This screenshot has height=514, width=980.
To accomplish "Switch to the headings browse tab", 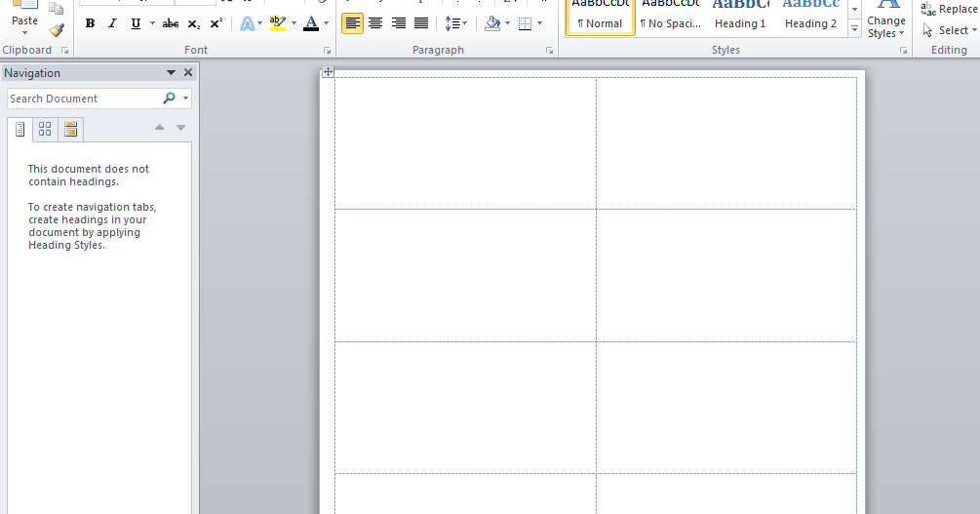I will coord(20,130).
